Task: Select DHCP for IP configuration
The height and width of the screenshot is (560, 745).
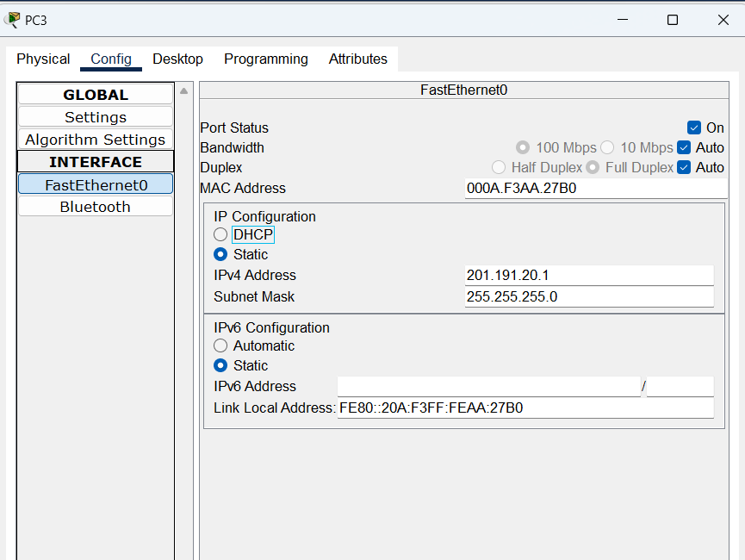Action: coord(221,234)
